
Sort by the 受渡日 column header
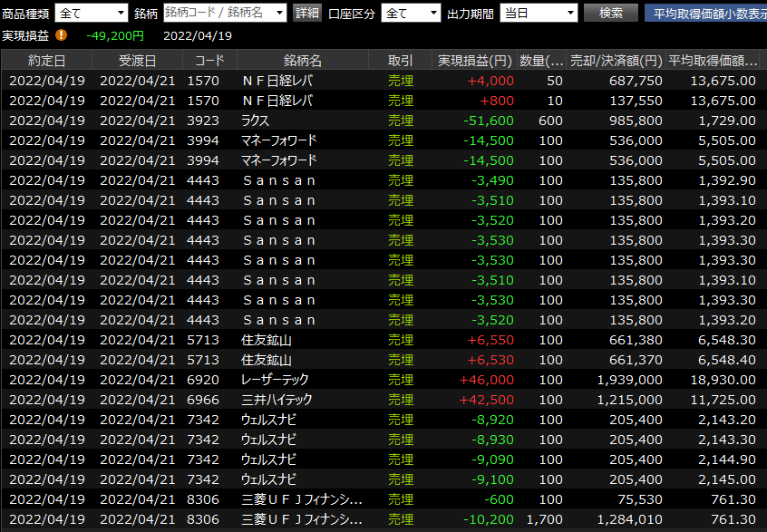(x=137, y=61)
